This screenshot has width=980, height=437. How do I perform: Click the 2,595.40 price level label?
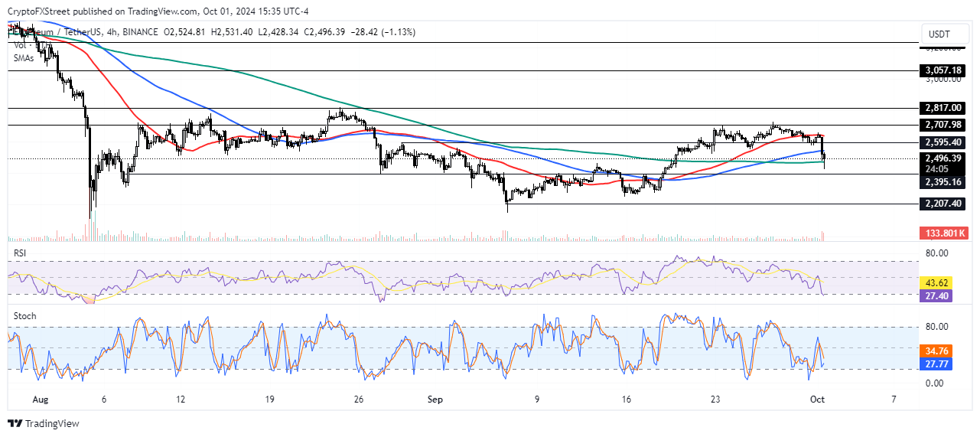[941, 142]
